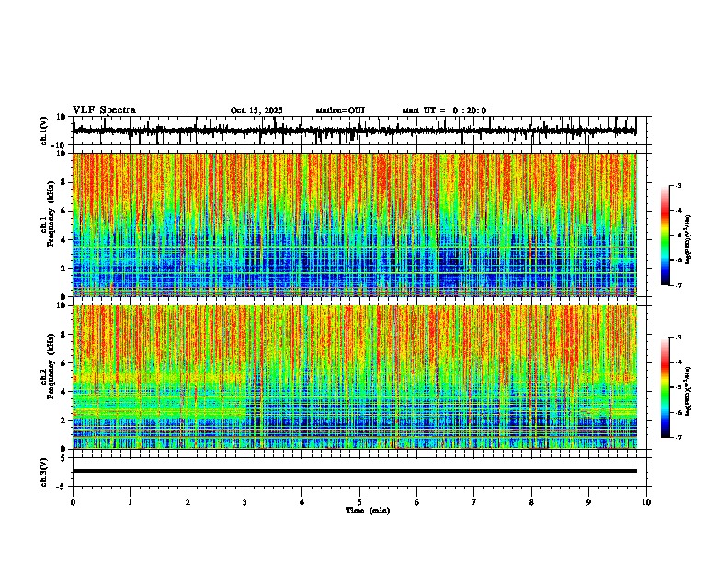Click the 'station=OUI' label
This screenshot has width=728, height=563.
click(x=340, y=110)
